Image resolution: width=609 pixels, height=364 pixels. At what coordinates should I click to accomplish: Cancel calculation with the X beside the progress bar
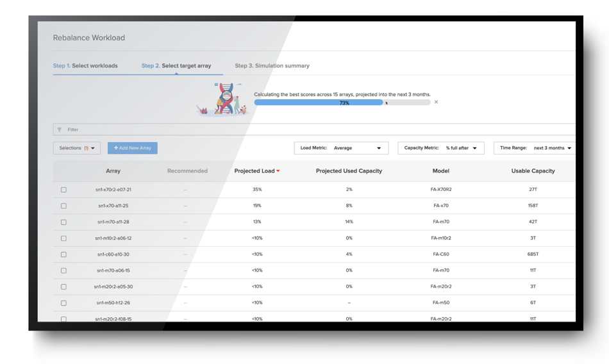(x=436, y=102)
